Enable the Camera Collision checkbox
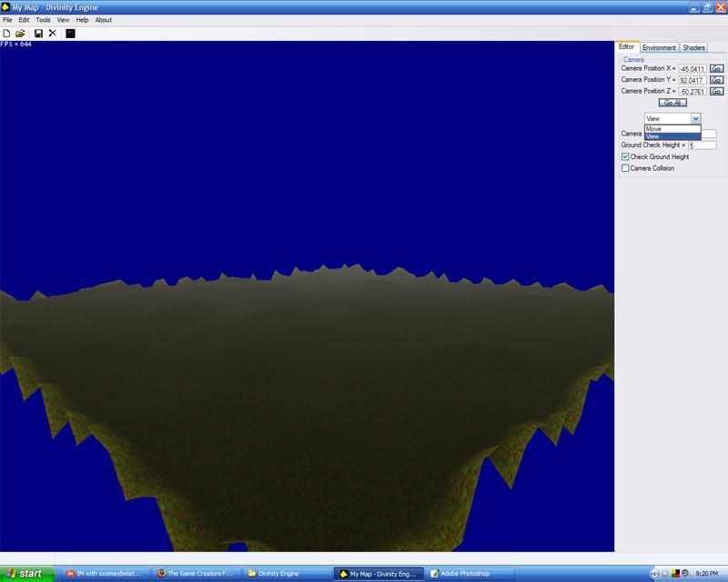The height and width of the screenshot is (582, 728). [x=624, y=168]
